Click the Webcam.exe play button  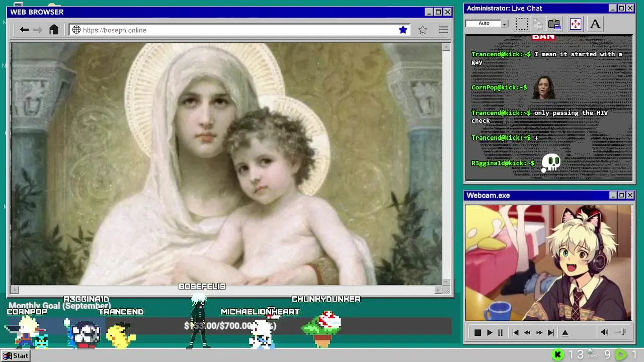489,332
